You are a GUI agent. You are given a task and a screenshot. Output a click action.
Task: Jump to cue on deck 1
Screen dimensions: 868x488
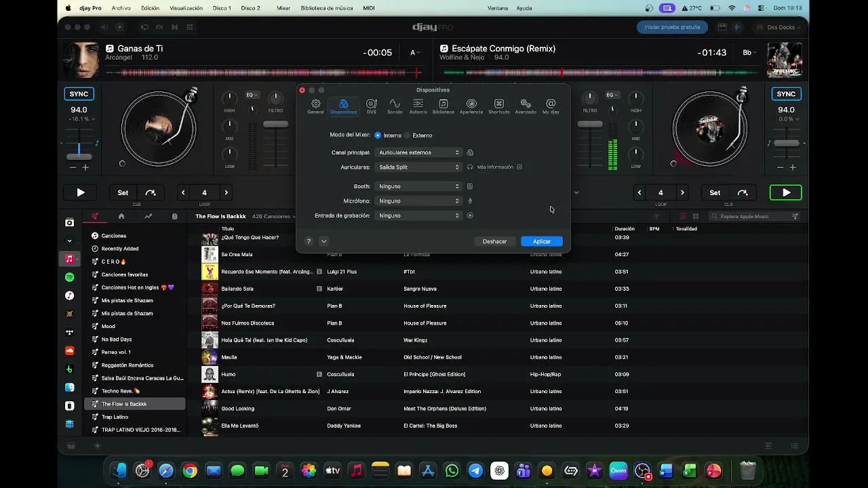pyautogui.click(x=151, y=192)
